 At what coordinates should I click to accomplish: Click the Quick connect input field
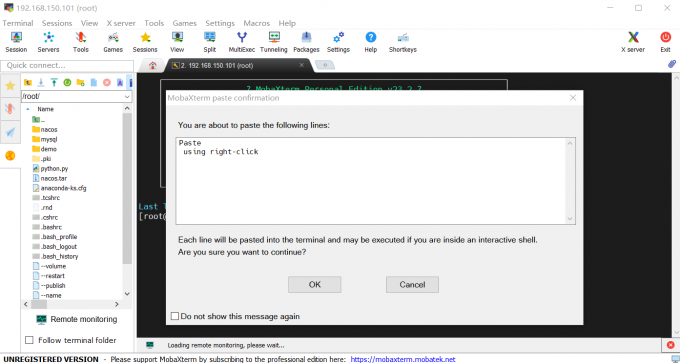tap(67, 65)
